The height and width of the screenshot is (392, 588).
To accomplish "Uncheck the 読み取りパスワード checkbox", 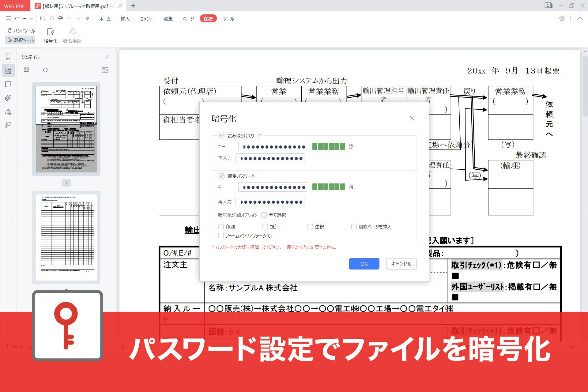I will tap(222, 135).
